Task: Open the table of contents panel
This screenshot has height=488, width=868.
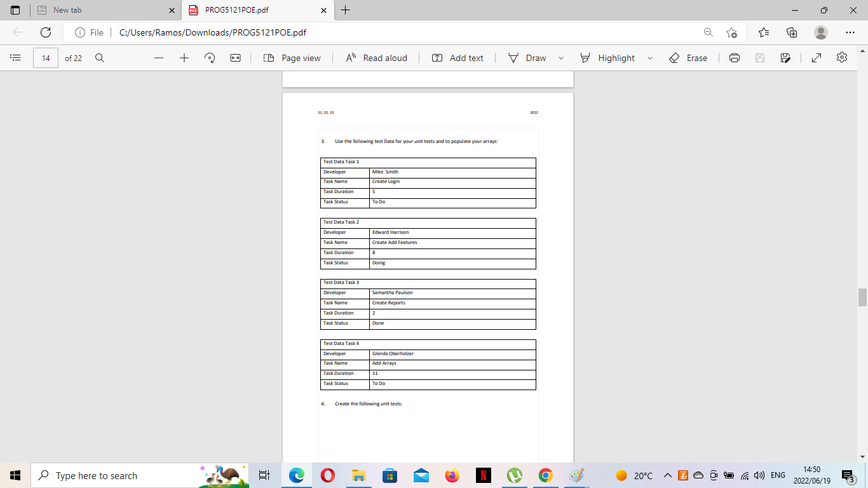Action: click(x=14, y=58)
